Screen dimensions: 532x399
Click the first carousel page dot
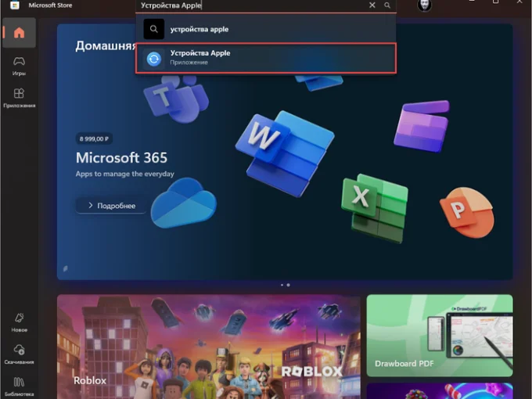click(x=282, y=285)
